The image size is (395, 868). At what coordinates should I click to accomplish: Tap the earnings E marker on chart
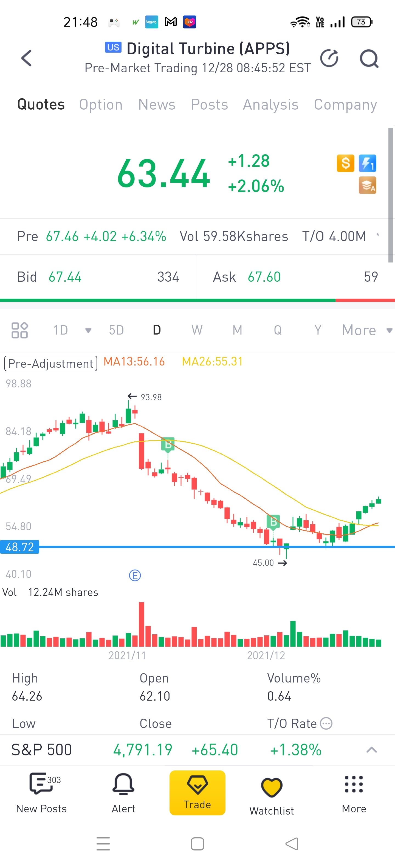click(135, 576)
